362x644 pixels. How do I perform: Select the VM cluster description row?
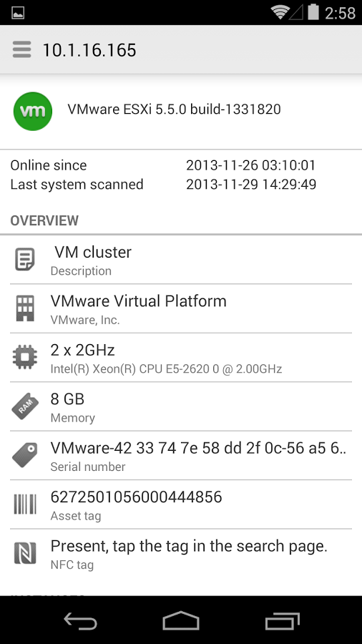181,260
